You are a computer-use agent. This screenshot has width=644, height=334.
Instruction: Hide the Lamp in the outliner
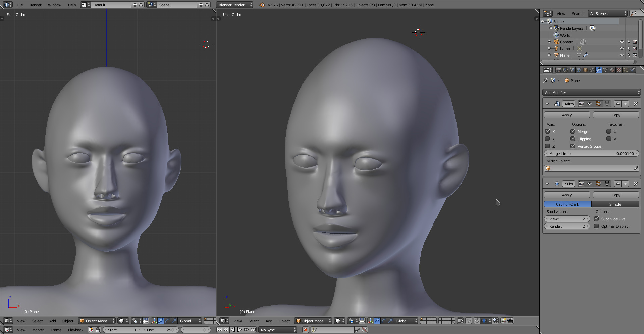pyautogui.click(x=622, y=49)
